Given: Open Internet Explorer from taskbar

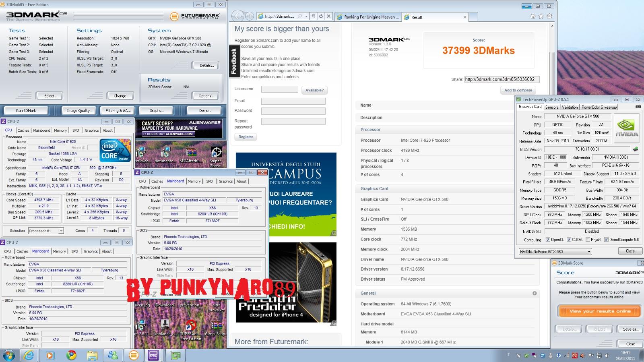Looking at the screenshot, I should tap(29, 355).
